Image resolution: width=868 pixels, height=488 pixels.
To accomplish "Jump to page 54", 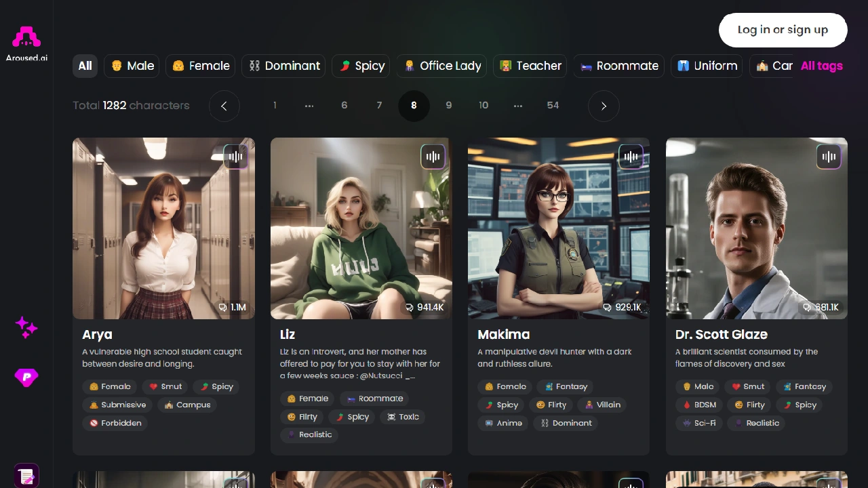I will point(553,105).
